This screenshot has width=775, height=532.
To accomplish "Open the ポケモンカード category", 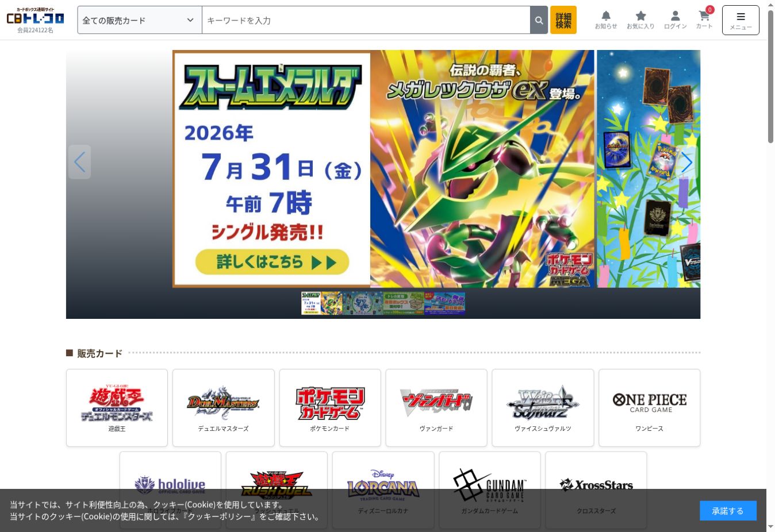I will [x=330, y=408].
